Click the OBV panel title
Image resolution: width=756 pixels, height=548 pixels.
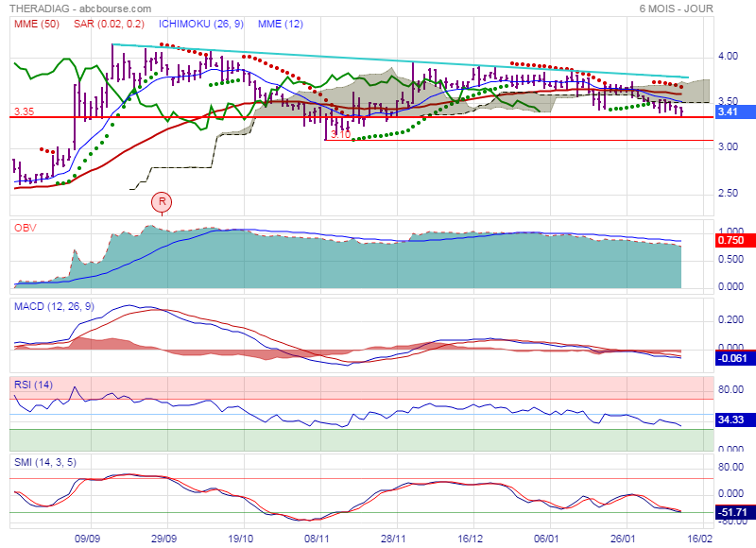(x=25, y=228)
